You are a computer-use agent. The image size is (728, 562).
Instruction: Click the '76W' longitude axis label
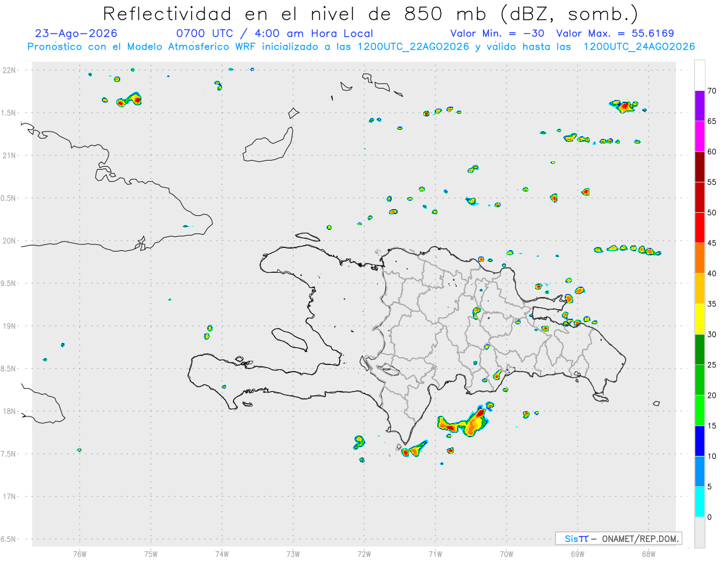click(79, 553)
